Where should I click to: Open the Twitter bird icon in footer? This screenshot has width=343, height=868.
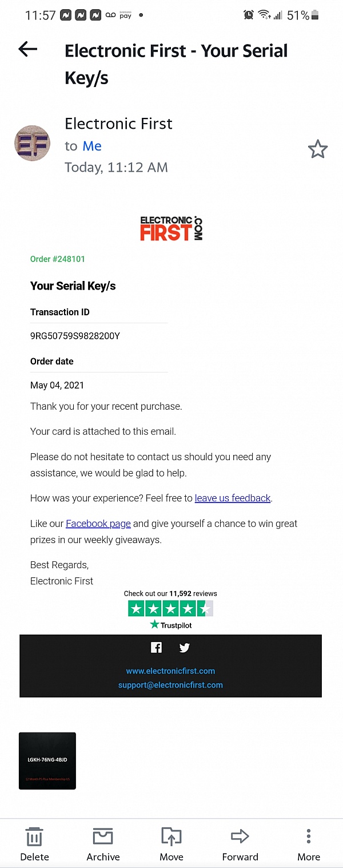click(184, 647)
